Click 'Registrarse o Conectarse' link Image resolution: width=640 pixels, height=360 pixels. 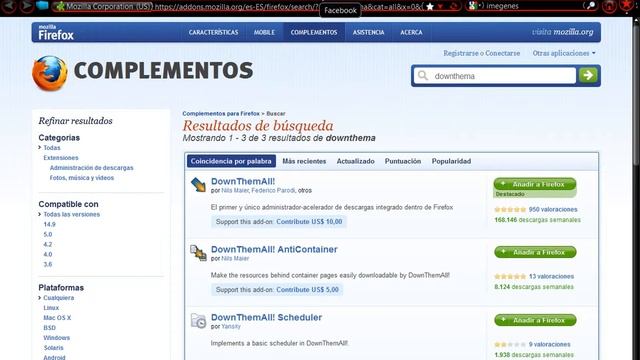(x=482, y=53)
